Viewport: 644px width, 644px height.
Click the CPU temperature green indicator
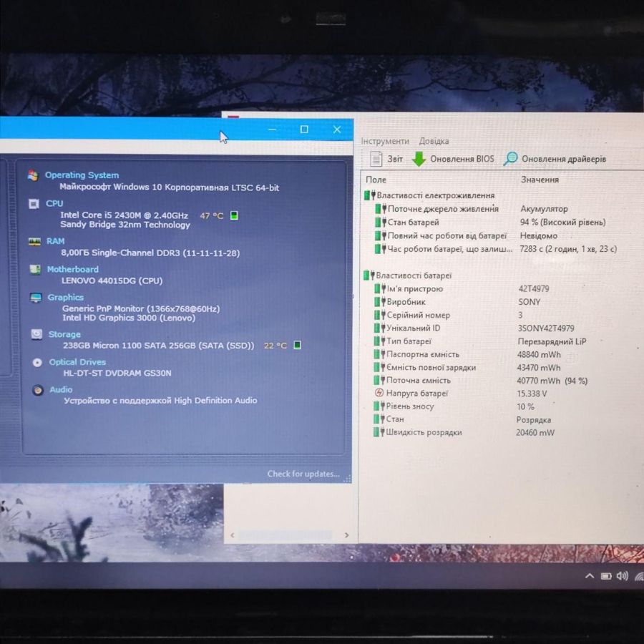point(234,215)
